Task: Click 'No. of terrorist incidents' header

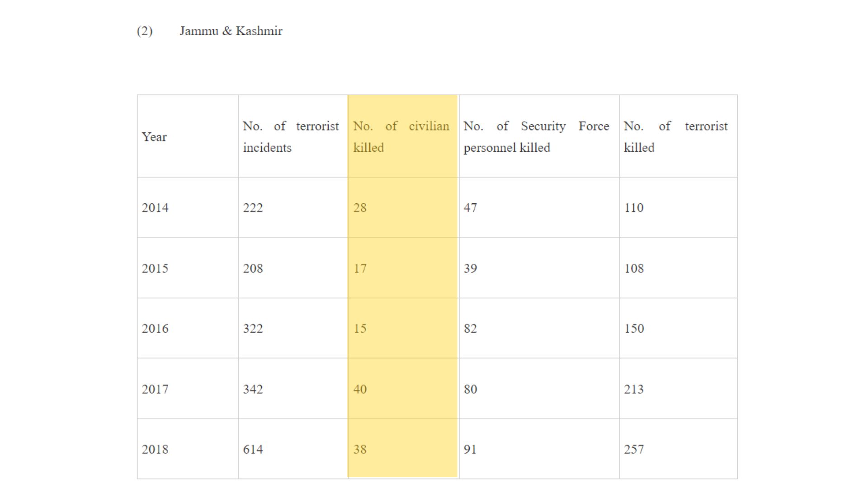Action: [291, 136]
